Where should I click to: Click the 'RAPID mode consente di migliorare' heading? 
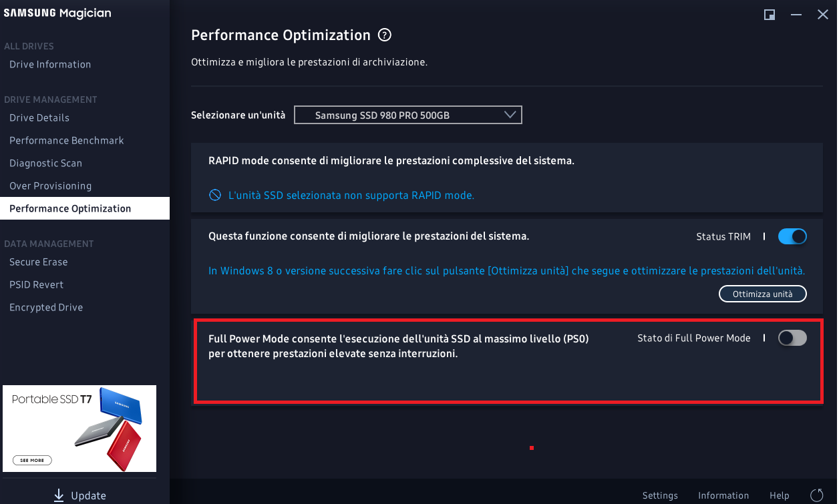(x=391, y=161)
